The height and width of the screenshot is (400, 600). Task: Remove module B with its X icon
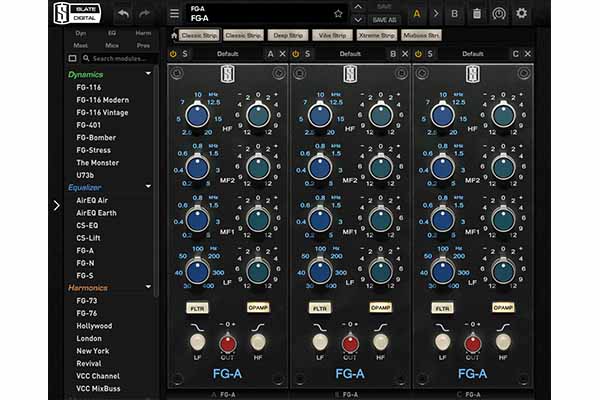(x=405, y=54)
